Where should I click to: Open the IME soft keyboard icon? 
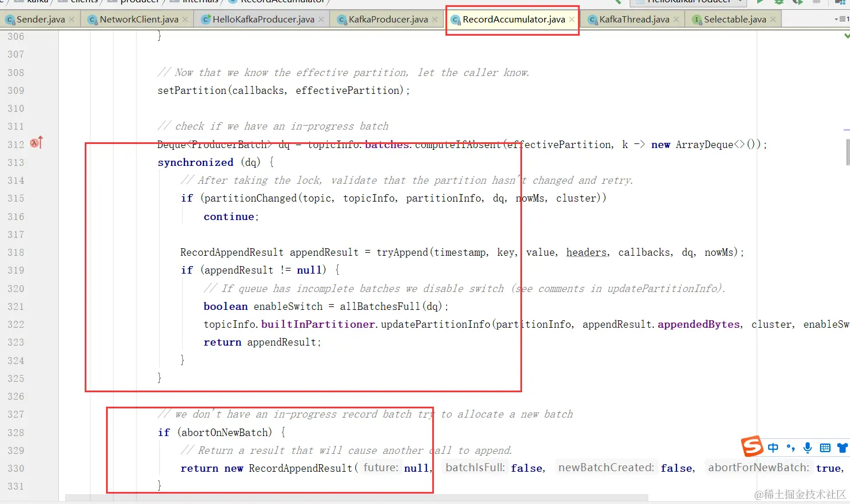click(x=825, y=448)
